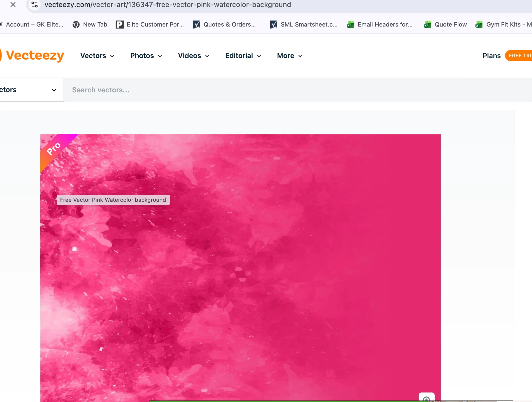The image size is (532, 402).
Task: Expand the Videos menu chevron
Action: tap(207, 56)
